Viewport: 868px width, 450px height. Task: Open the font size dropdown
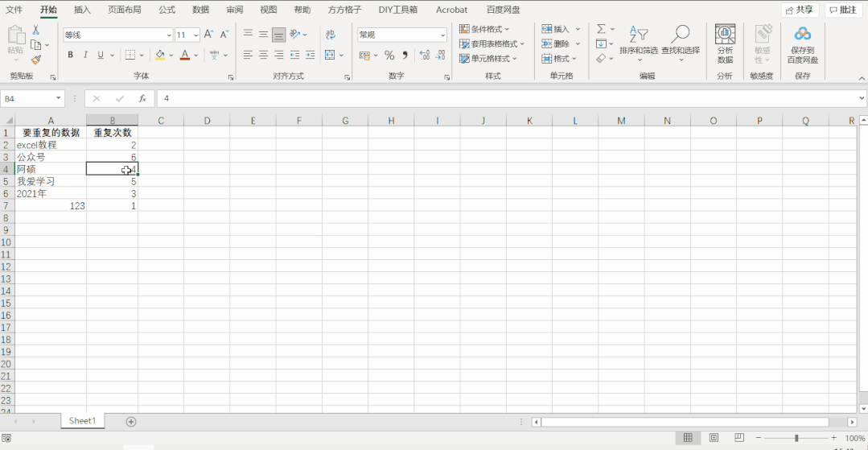pyautogui.click(x=196, y=35)
